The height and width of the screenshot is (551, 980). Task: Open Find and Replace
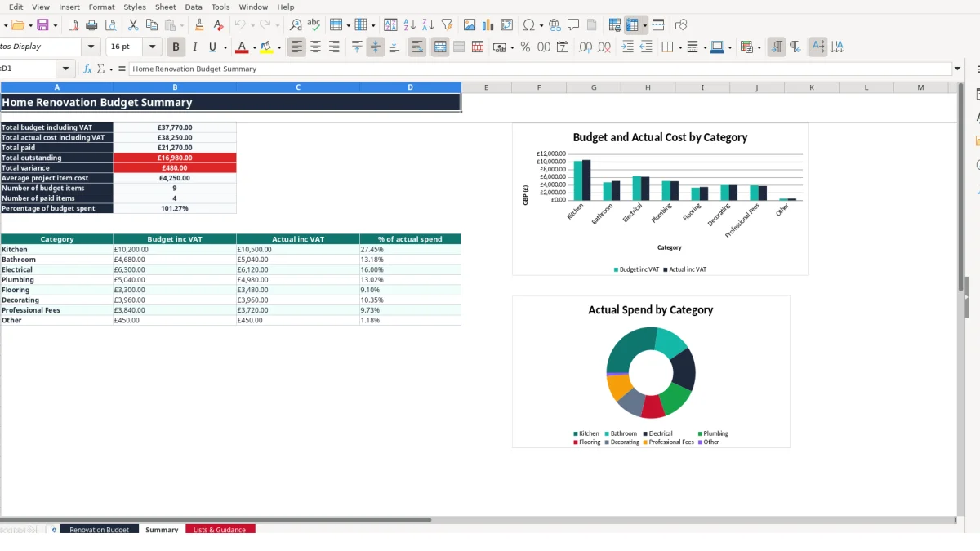(x=296, y=25)
